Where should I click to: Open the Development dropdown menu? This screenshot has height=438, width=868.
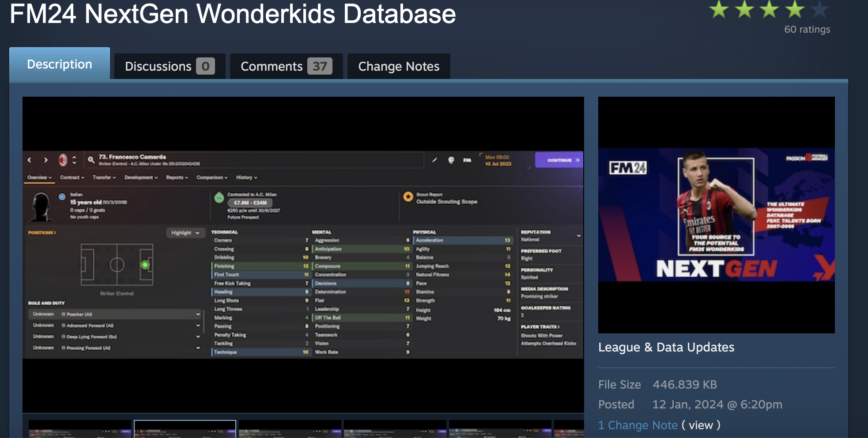[141, 177]
